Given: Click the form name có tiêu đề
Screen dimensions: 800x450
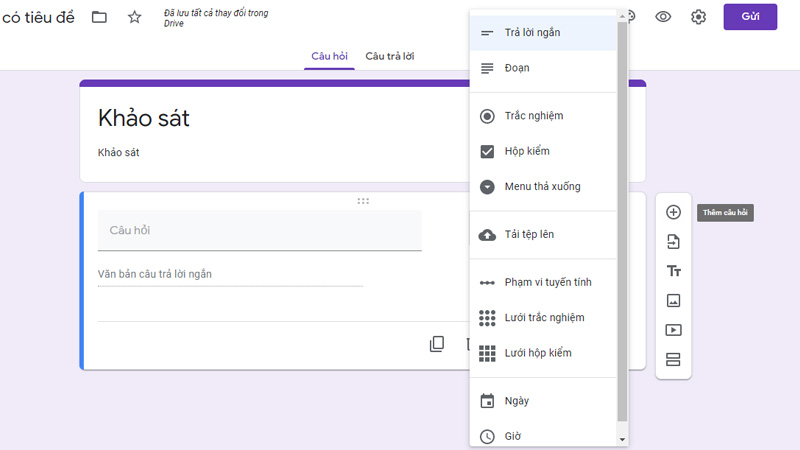Looking at the screenshot, I should (x=38, y=17).
